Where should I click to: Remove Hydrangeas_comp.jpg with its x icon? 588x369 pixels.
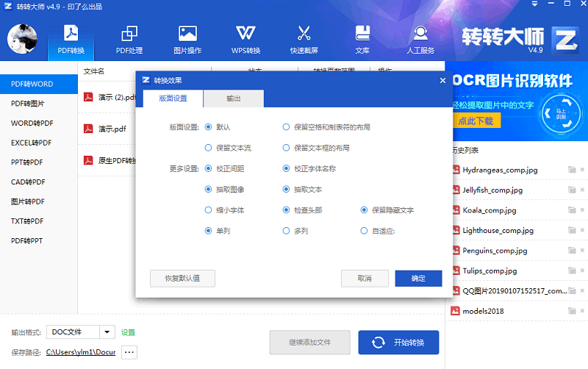click(x=582, y=170)
